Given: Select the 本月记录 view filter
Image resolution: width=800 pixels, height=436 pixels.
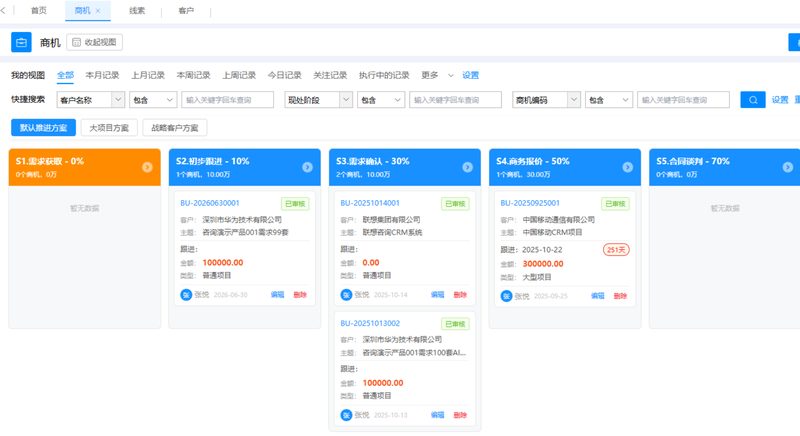Looking at the screenshot, I should [102, 75].
